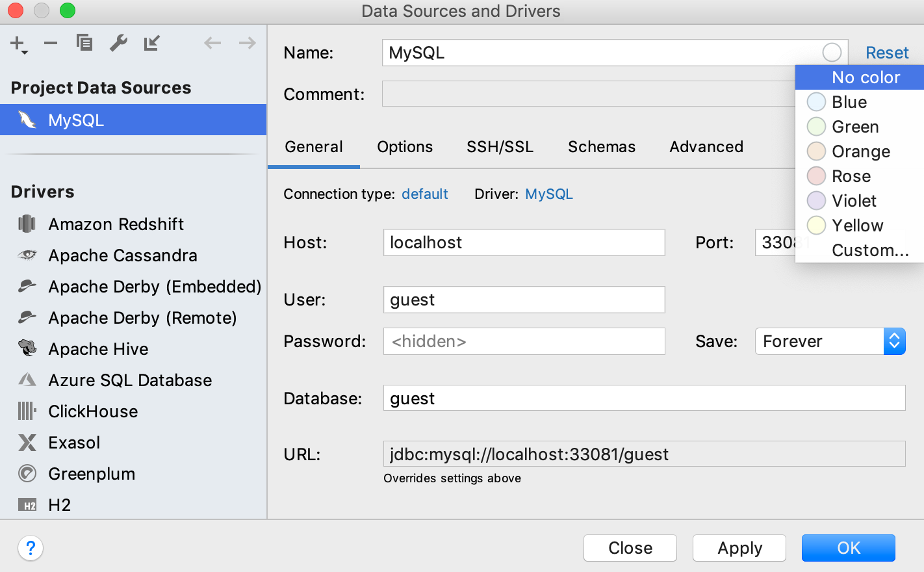Click the Apache Cassandra eye icon
Viewport: 924px width, 572px height.
point(27,255)
